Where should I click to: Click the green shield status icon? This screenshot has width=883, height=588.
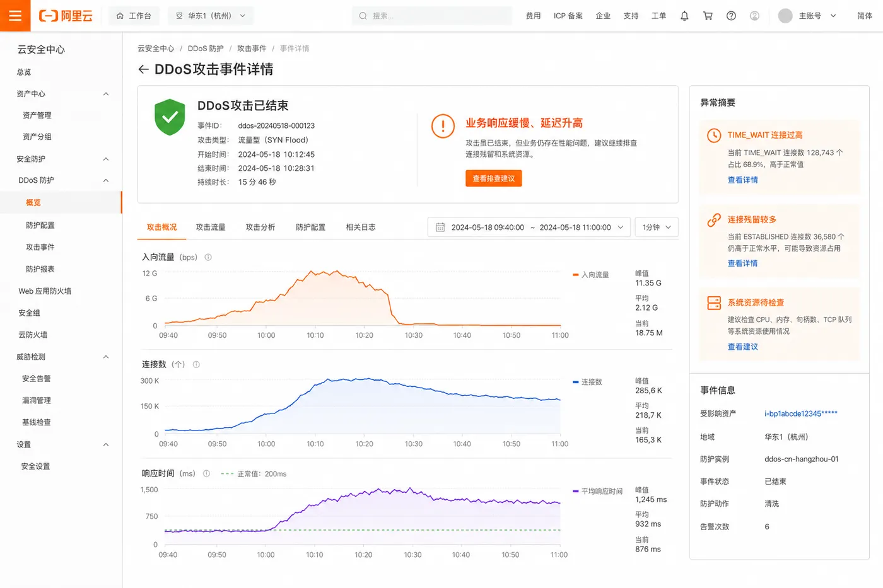(x=170, y=117)
